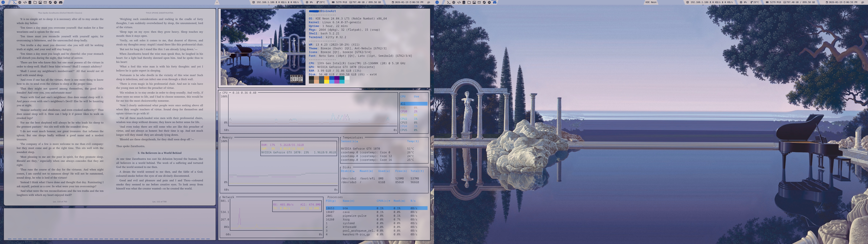868x244 pixels.
Task: Click the active terminal workspace icon in left bar
Action: pyautogui.click(x=15, y=2)
